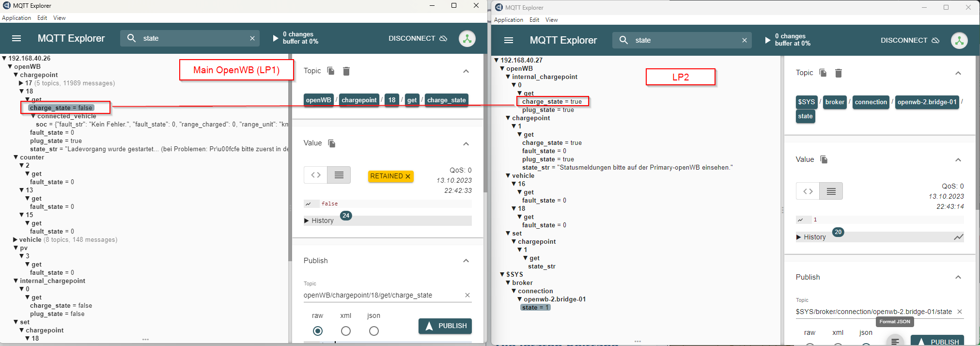Click chart icon beside value 1 in right window
This screenshot has height=346, width=980.
coord(801,220)
